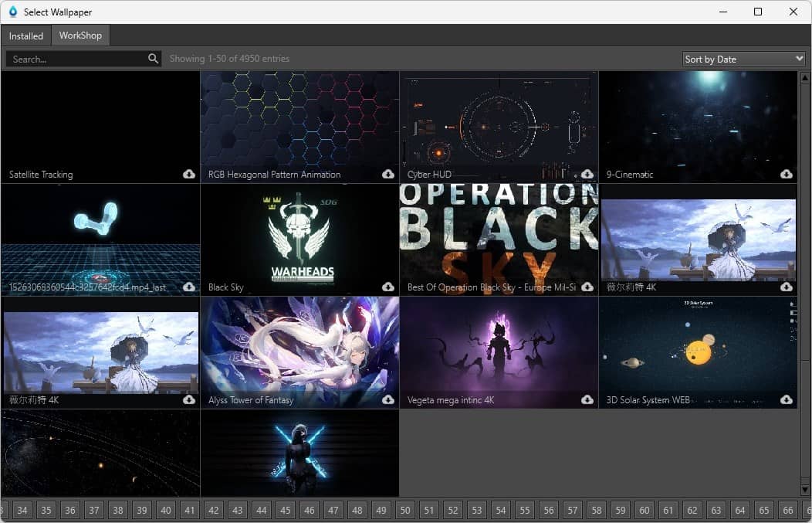Click the scrollbar up arrow
This screenshot has width=812, height=523.
(x=805, y=78)
